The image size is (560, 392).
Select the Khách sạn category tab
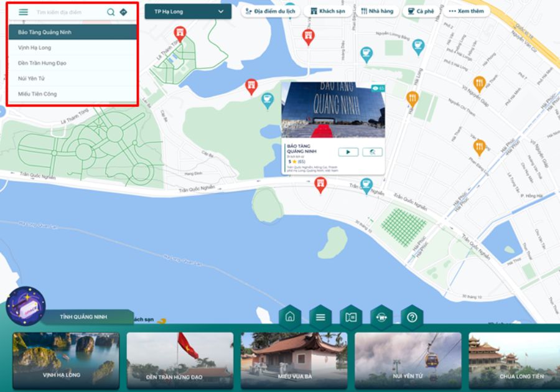(328, 11)
